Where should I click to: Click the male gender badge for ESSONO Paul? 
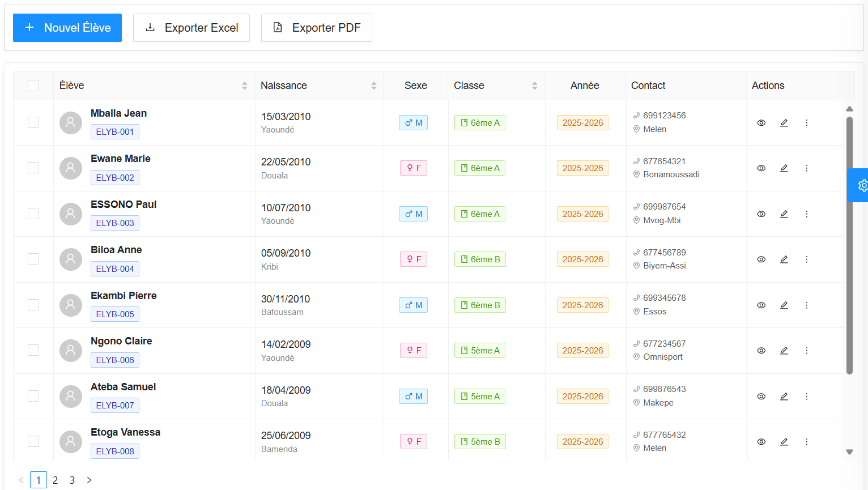[413, 214]
